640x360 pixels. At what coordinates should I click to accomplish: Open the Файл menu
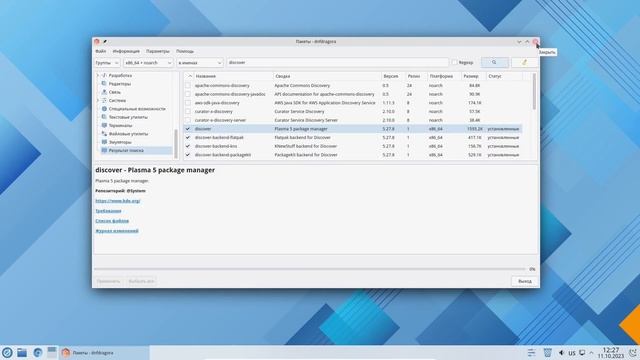tap(101, 51)
